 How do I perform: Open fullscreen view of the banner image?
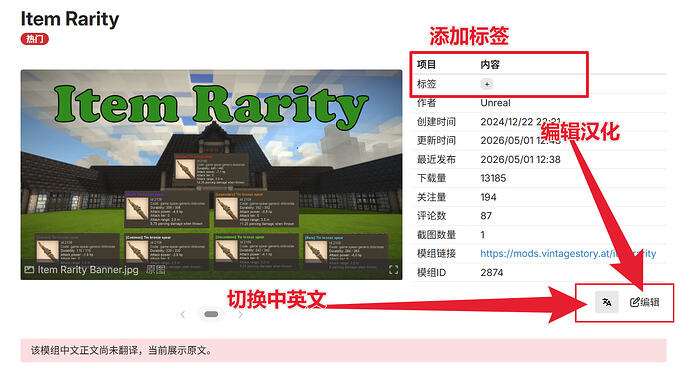click(393, 270)
